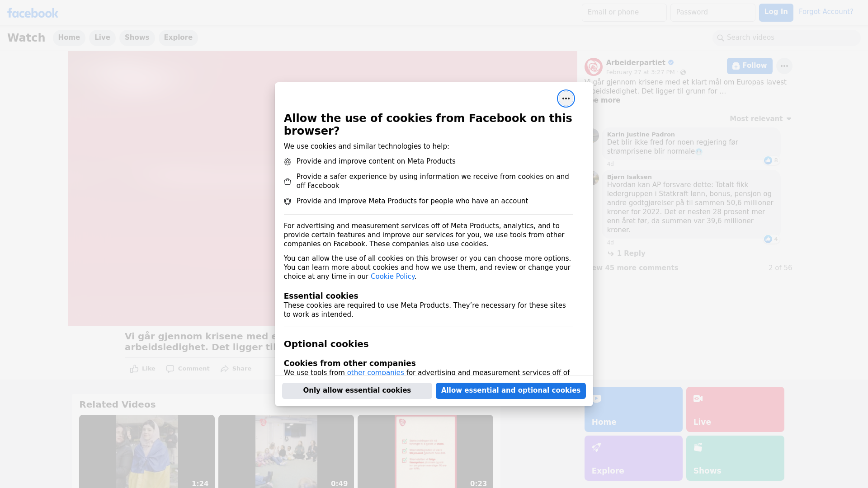Open the Explore tile with rocket icon
Screen dimensions: 868x488
coord(633,458)
